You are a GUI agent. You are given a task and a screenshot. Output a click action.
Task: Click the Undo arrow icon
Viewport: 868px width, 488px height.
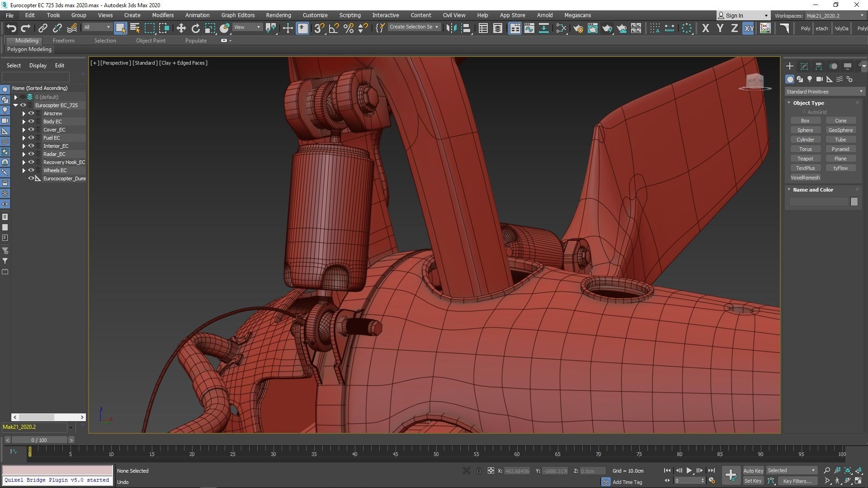tap(11, 28)
